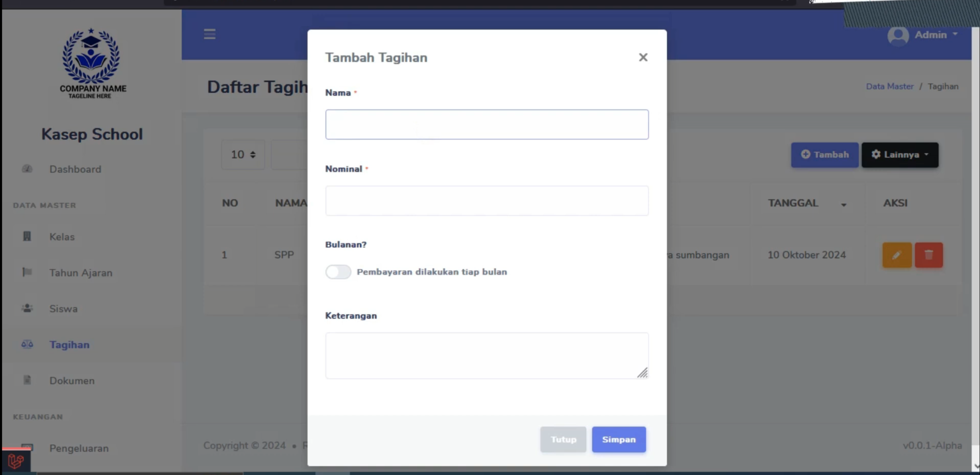Click the Tutup button

563,439
